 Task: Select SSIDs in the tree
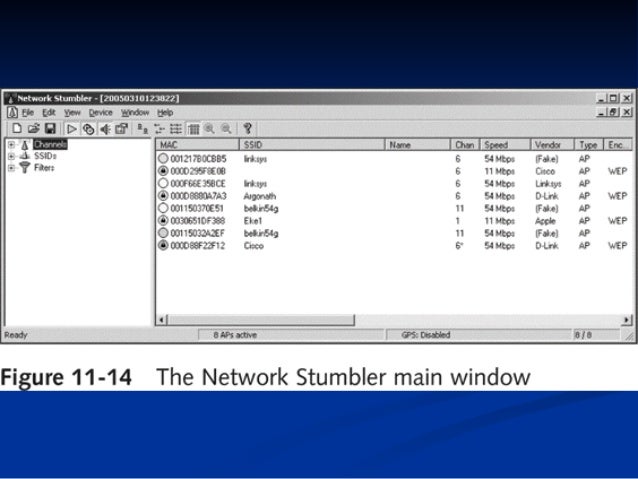[45, 156]
